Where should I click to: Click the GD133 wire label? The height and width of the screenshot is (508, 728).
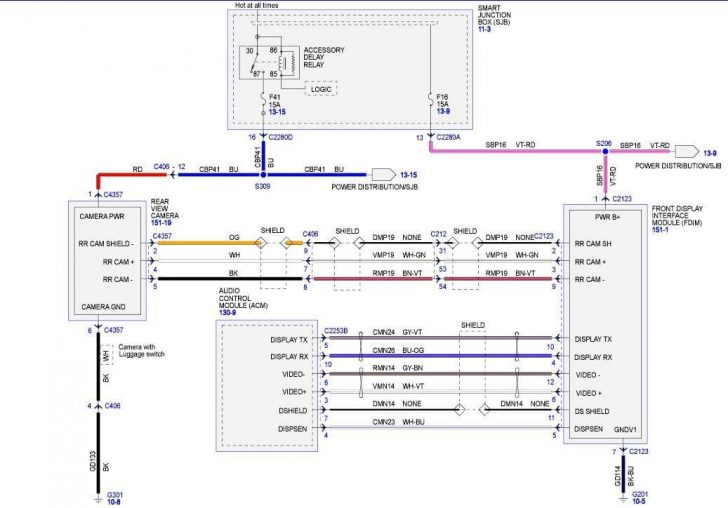[92, 461]
